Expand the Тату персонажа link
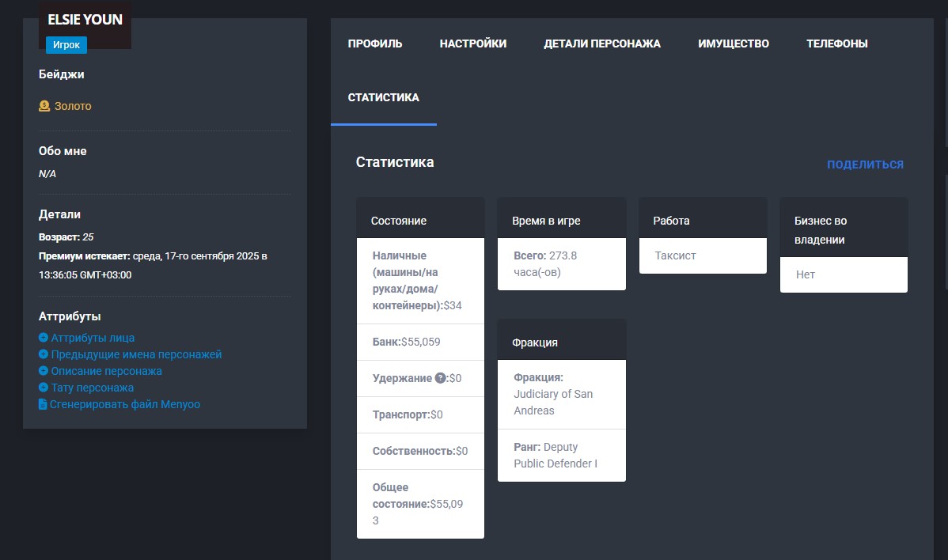The height and width of the screenshot is (560, 948). (93, 388)
